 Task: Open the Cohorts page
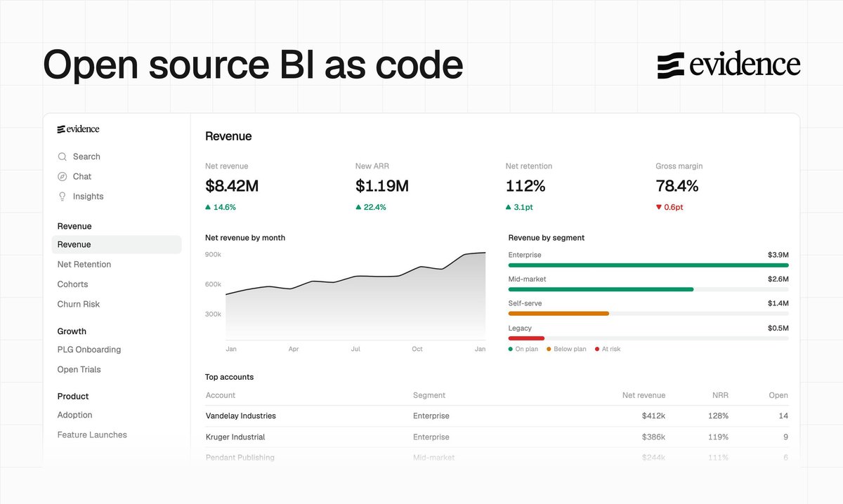73,284
